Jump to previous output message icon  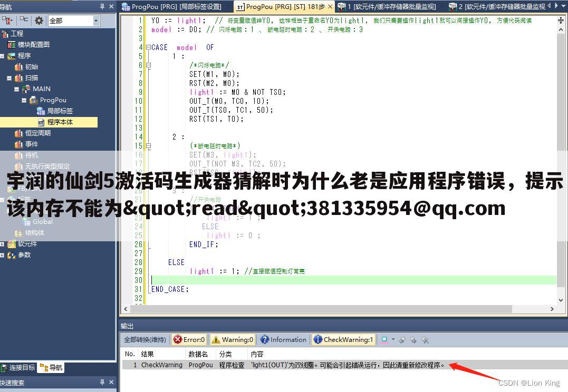402,340
